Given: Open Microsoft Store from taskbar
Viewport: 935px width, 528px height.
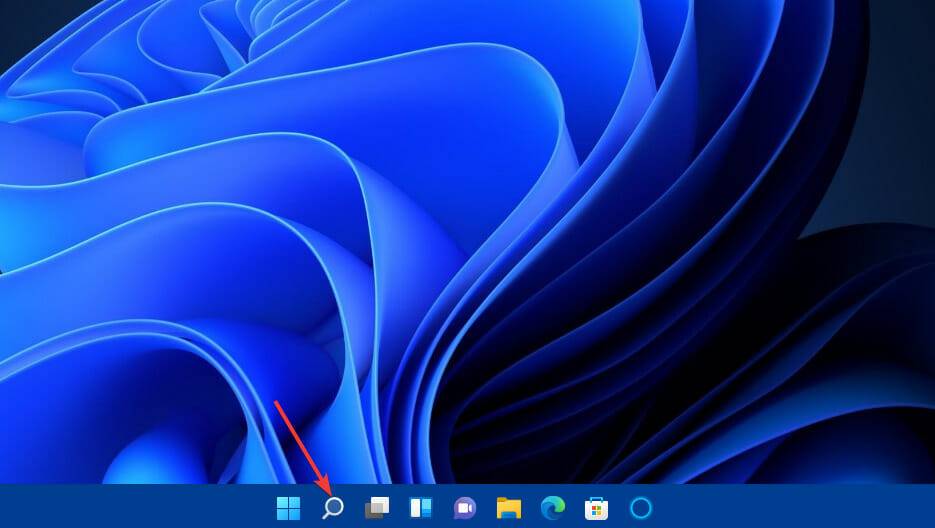Looking at the screenshot, I should tap(596, 508).
